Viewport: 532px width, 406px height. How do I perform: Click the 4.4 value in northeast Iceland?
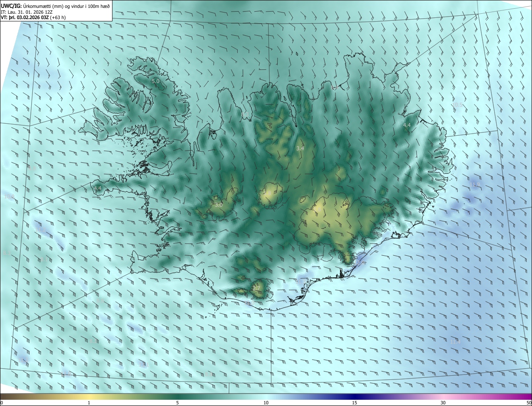[407, 125]
